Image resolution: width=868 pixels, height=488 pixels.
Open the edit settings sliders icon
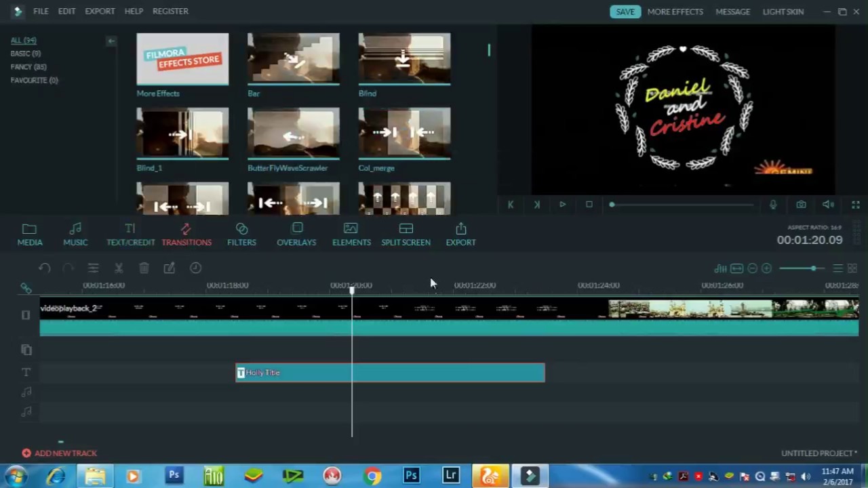(x=94, y=268)
